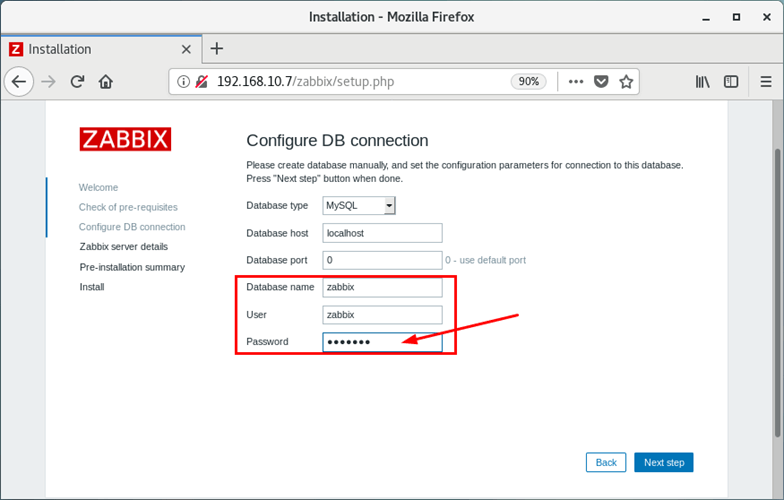Open a new tab with the plus icon
Screen dimensions: 784x500
tap(216, 48)
